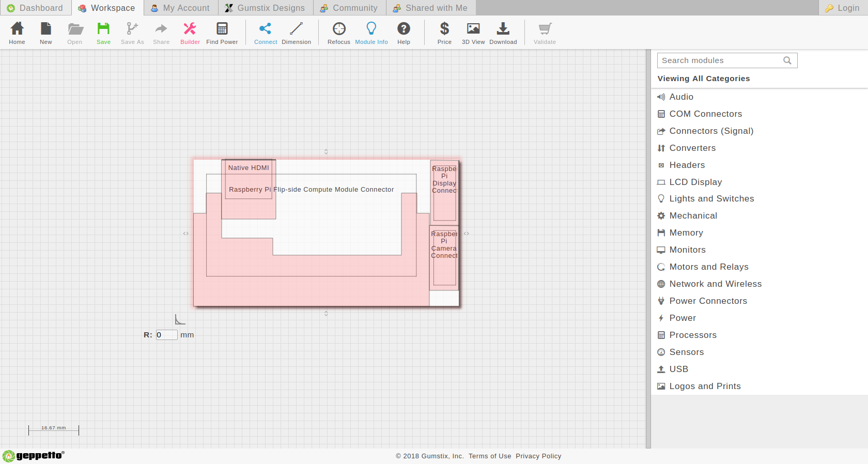
Task: Click Find Power icon
Action: pos(222,33)
